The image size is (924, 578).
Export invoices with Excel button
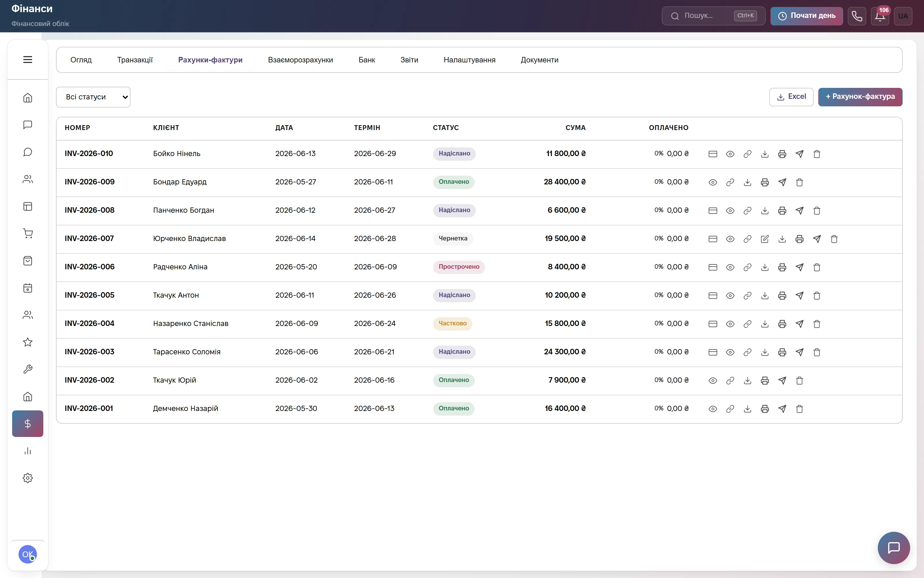click(x=791, y=97)
